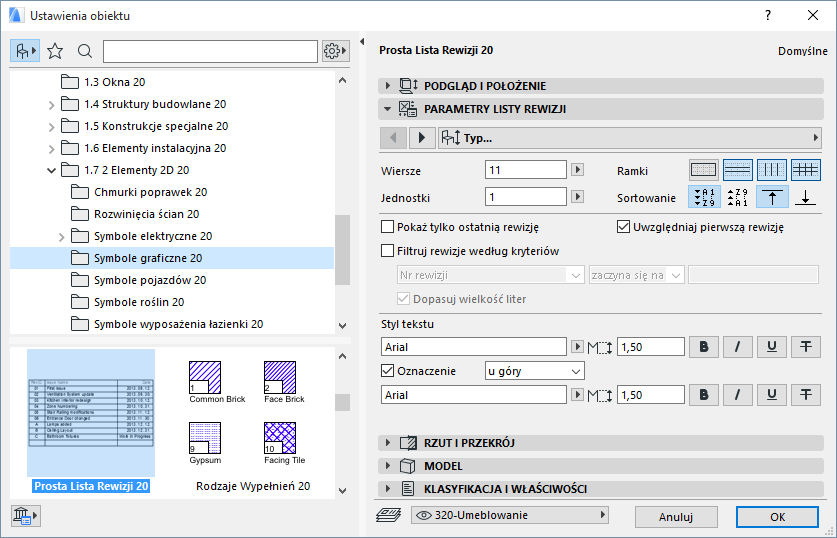Toggle underline in second text style row
The height and width of the screenshot is (538, 837).
click(x=771, y=395)
